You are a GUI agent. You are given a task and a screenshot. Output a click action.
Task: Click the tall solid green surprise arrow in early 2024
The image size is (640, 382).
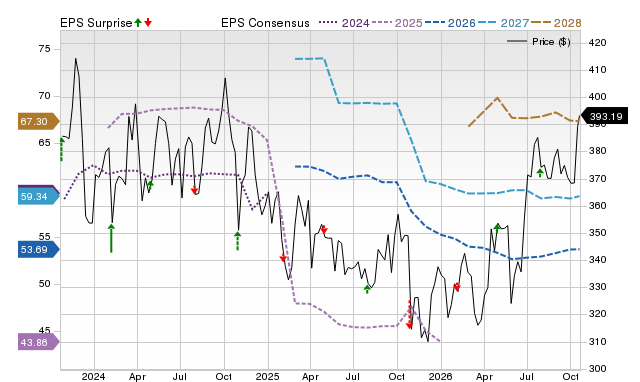coord(111,238)
